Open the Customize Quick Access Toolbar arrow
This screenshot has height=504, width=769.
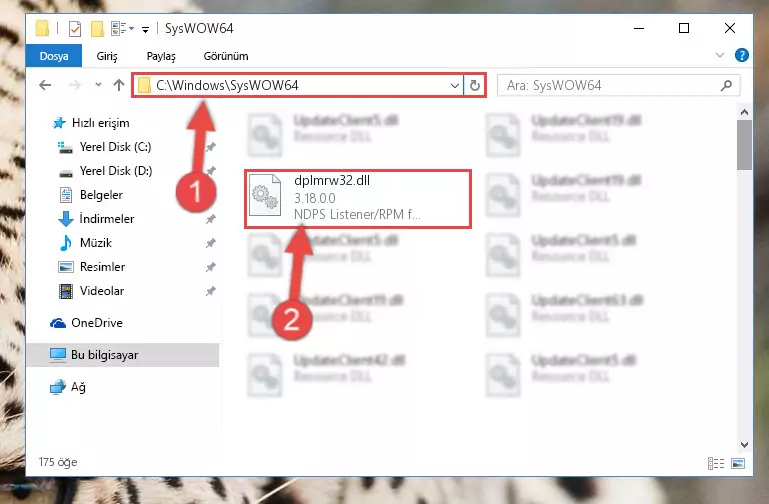145,29
